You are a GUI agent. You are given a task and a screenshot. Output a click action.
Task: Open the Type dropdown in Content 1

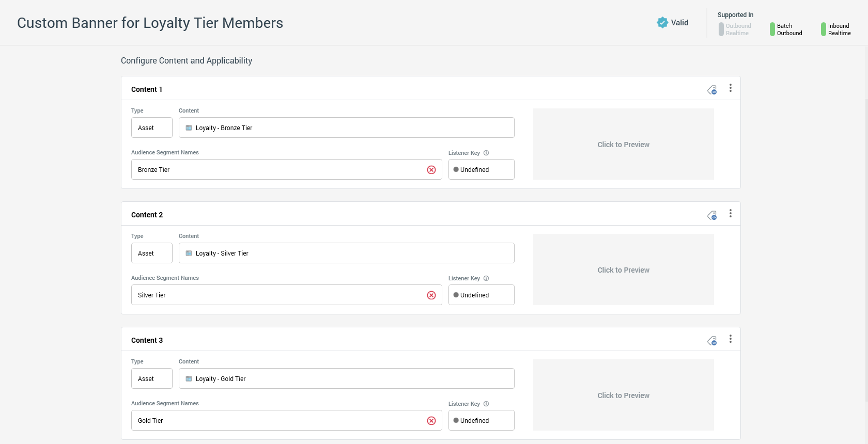click(151, 128)
